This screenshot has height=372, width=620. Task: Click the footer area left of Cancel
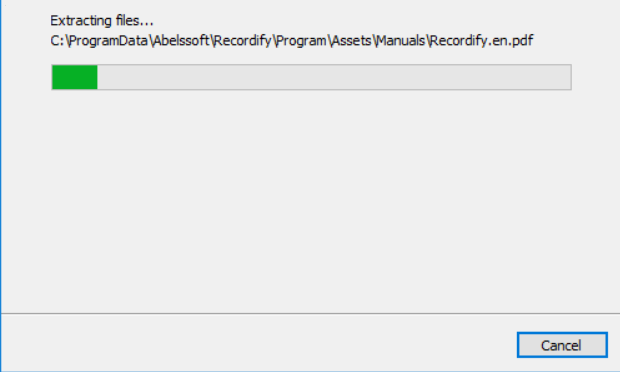257,344
